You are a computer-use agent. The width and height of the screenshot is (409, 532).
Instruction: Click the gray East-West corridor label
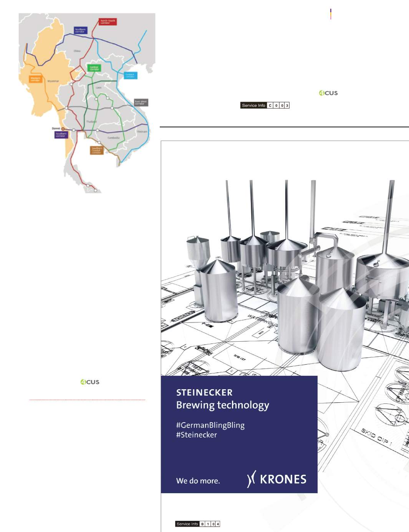tap(141, 103)
